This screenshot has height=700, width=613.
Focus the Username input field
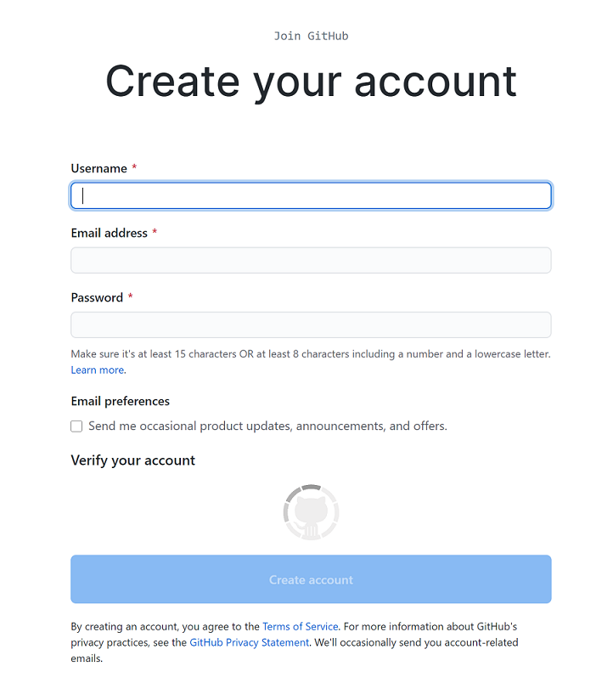[x=311, y=195]
